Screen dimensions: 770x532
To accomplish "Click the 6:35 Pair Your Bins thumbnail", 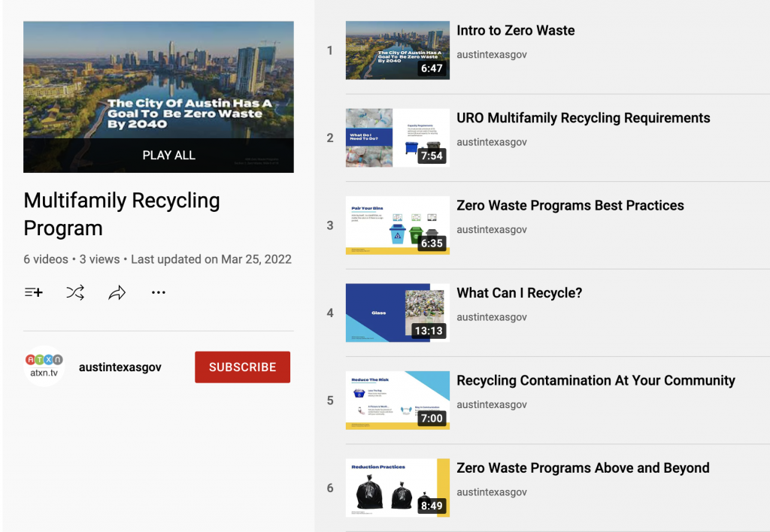I will click(398, 225).
